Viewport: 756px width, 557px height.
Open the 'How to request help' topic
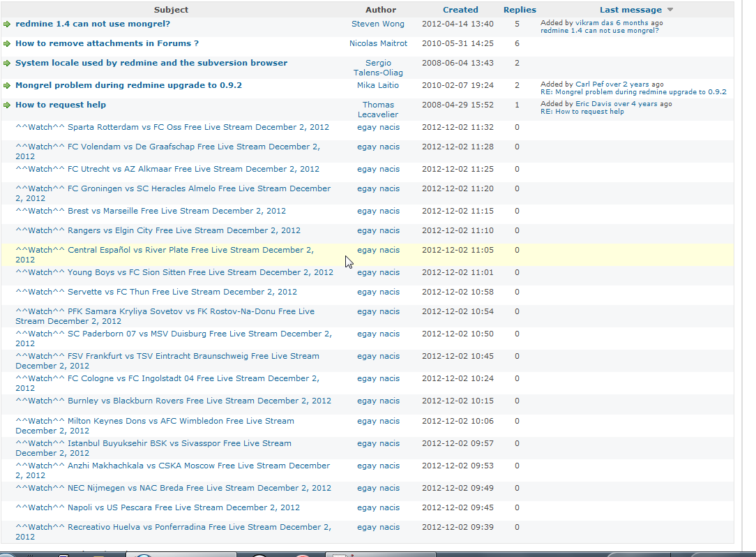point(61,105)
